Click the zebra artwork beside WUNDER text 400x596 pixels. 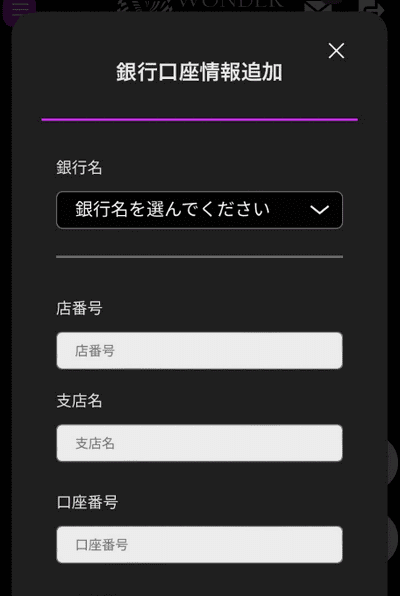[x=146, y=6]
